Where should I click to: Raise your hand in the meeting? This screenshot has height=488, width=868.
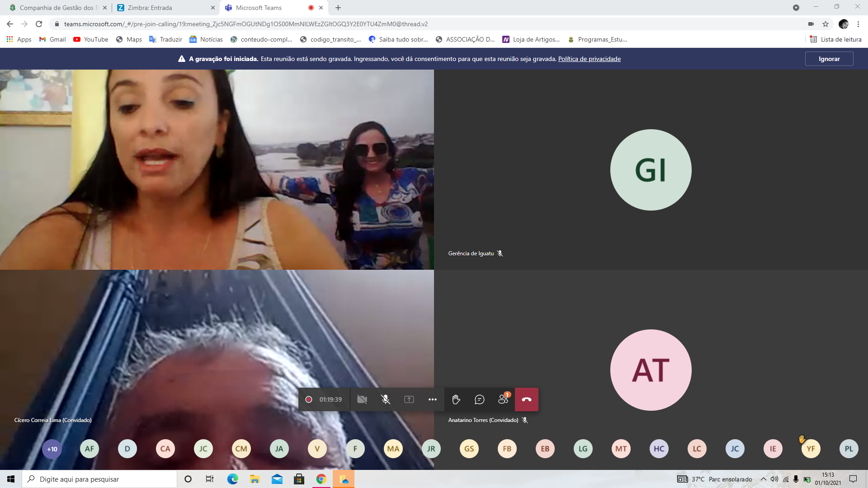pos(456,399)
